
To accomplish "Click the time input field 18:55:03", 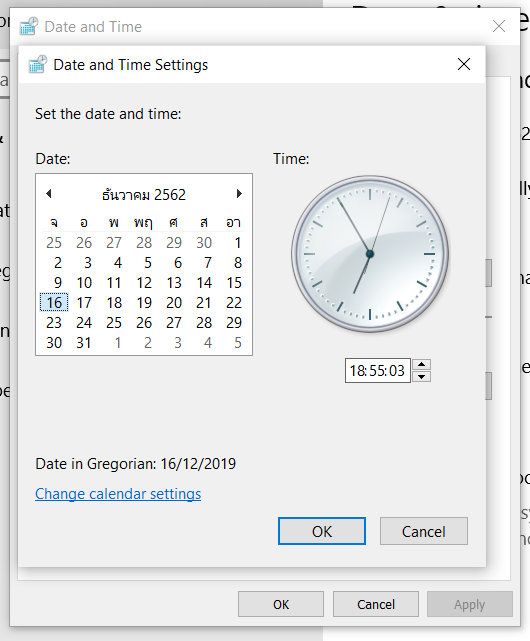I will pos(378,371).
